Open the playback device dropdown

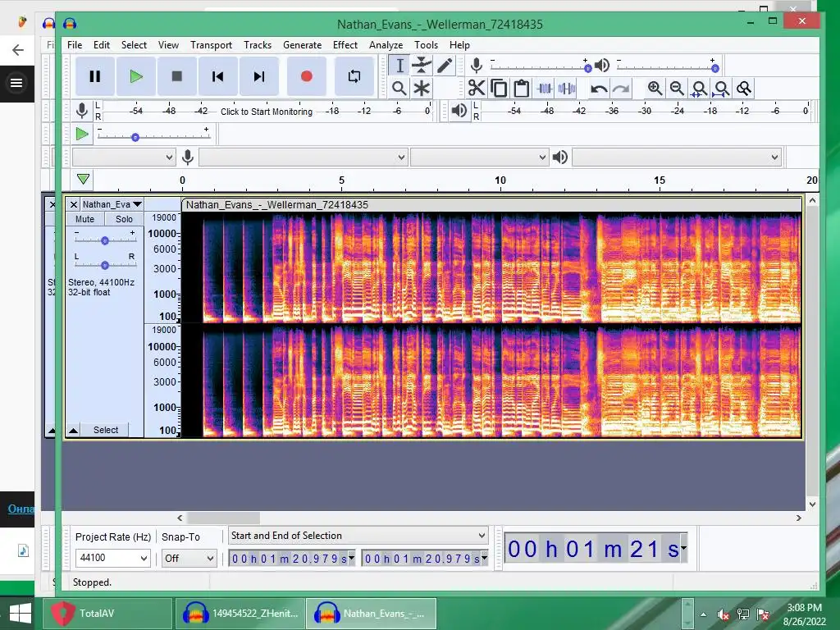pos(677,157)
